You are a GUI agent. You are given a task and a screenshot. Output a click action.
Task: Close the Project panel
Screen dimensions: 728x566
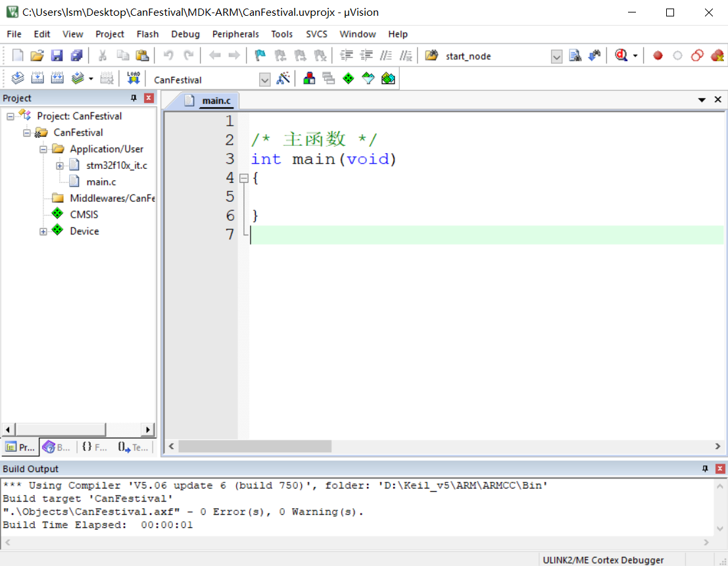coord(149,98)
